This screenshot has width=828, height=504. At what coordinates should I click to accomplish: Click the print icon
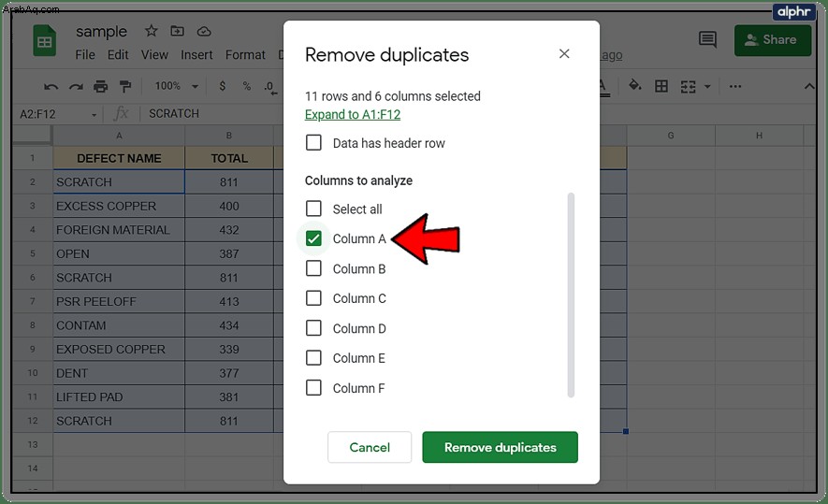pyautogui.click(x=100, y=87)
